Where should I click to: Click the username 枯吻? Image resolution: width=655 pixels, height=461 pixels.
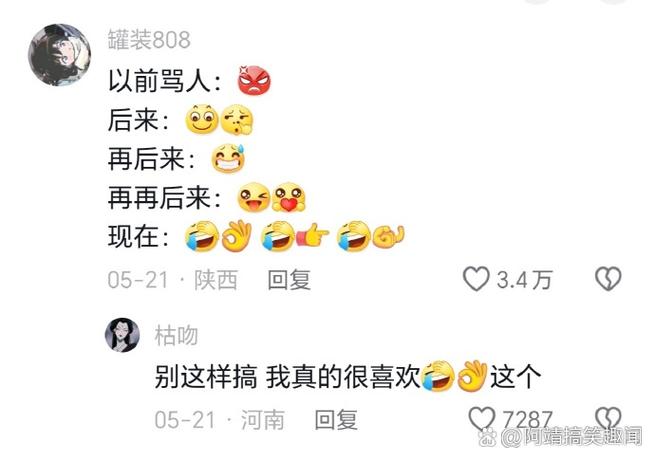point(176,335)
